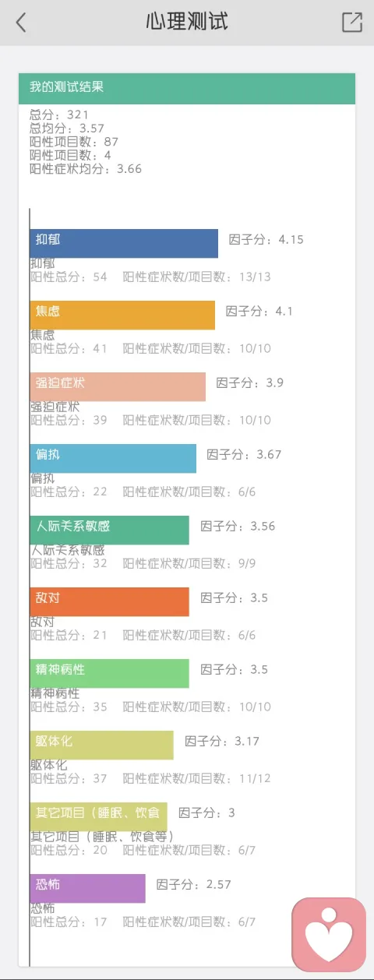Screen dimensions: 374x980
Task: Click the 强迫症状 bar
Action: click(118, 386)
